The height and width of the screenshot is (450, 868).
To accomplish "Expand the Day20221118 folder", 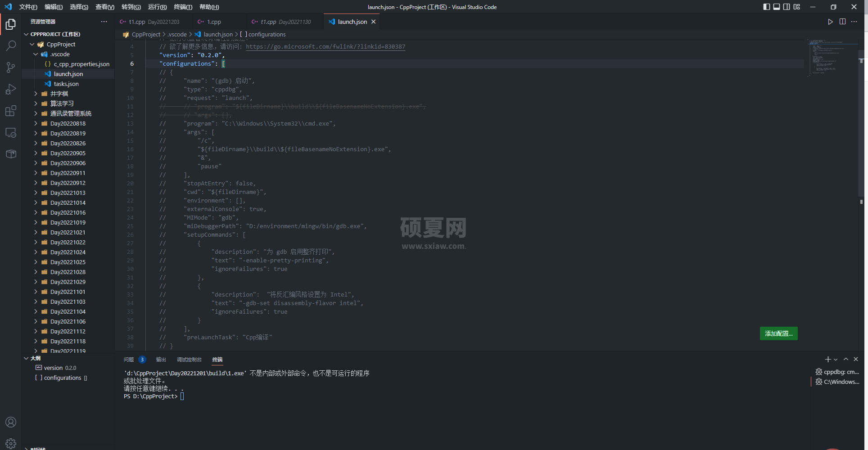I will tap(36, 341).
